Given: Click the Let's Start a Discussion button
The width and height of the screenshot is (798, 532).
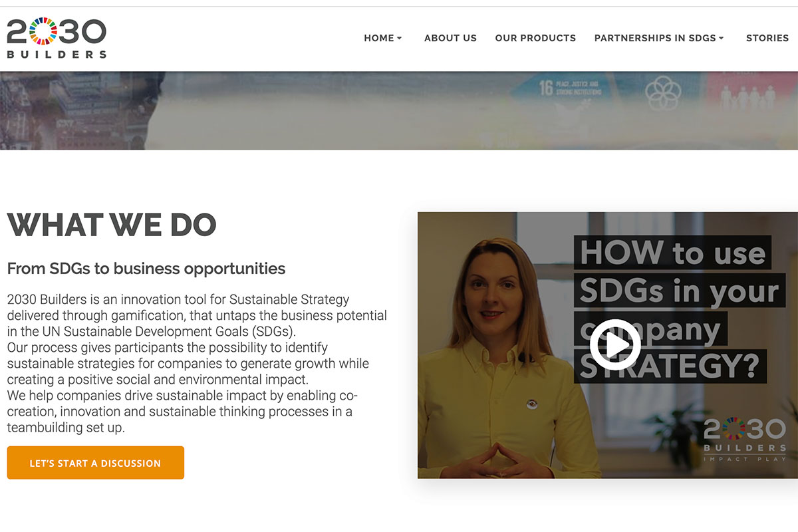Looking at the screenshot, I should point(96,463).
